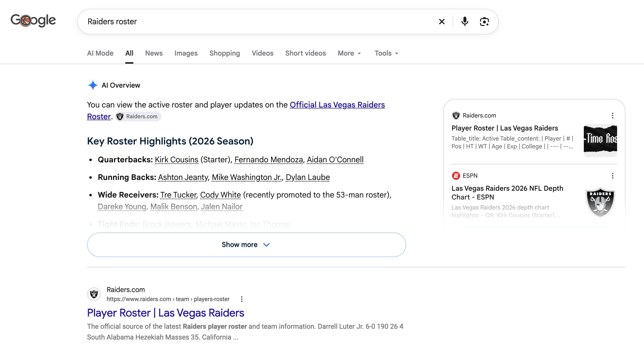Viewport: 644px width, 352px height.
Task: Click Raiders.com favicon in the source card
Action: (456, 116)
